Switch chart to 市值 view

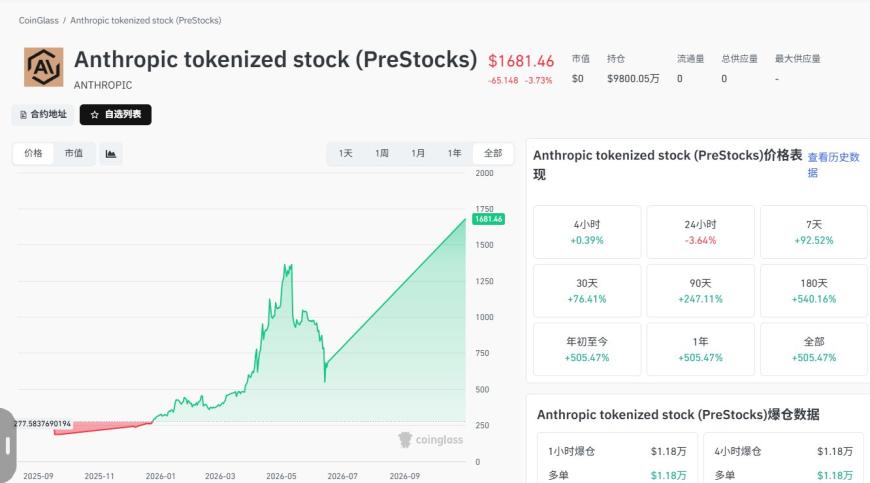74,154
